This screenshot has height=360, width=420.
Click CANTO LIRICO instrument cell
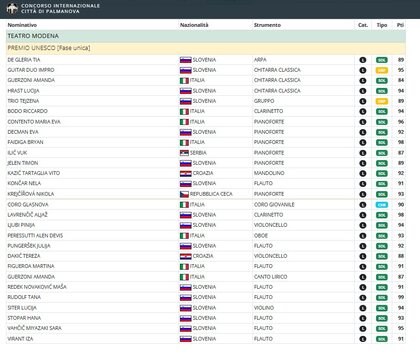point(270,277)
